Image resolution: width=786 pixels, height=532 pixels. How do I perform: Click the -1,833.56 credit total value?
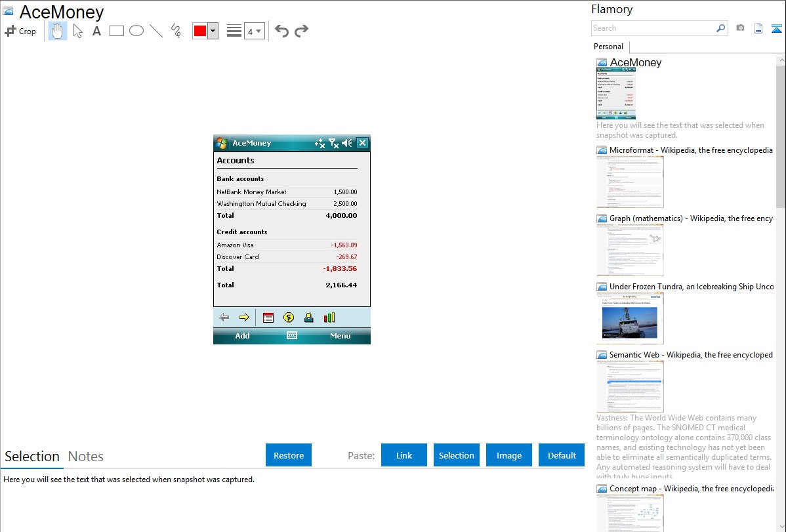coord(340,269)
